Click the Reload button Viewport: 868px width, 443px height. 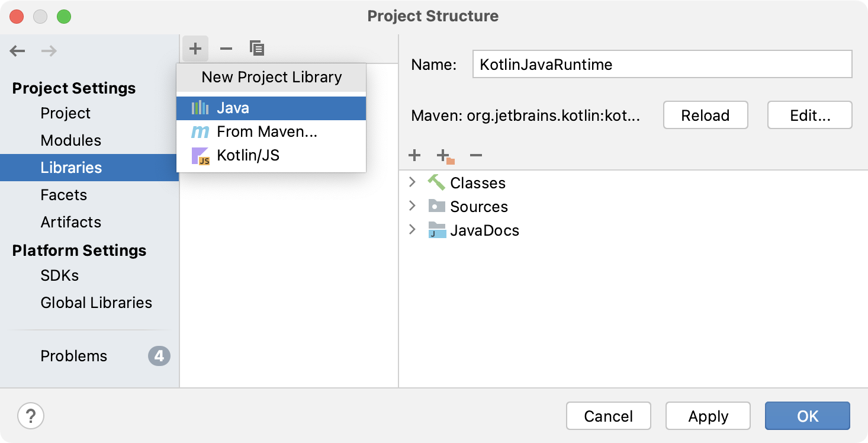(x=706, y=115)
